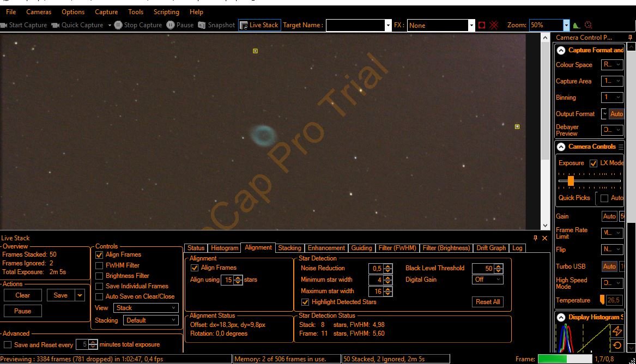The height and width of the screenshot is (364, 636).
Task: Open the Colour Space dropdown
Action: pos(611,64)
